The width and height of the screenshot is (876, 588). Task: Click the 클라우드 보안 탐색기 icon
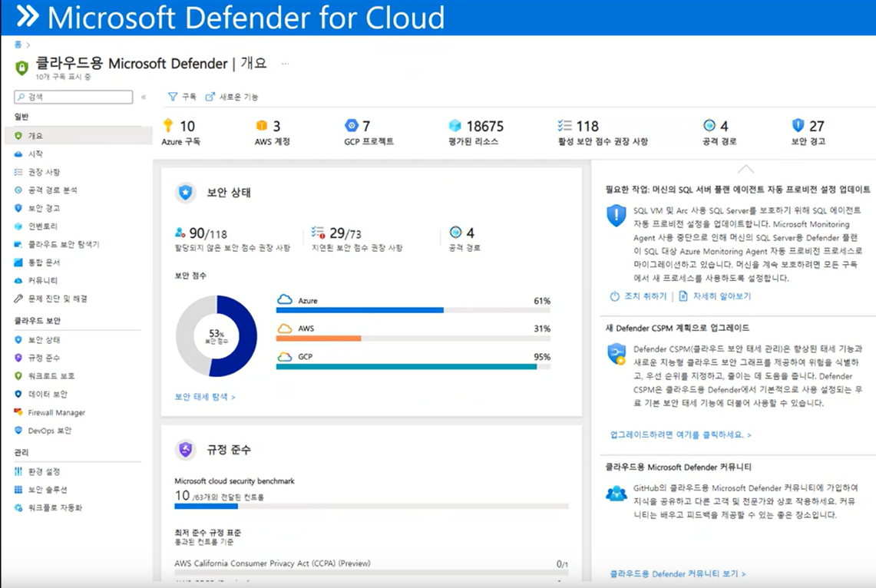(x=18, y=244)
